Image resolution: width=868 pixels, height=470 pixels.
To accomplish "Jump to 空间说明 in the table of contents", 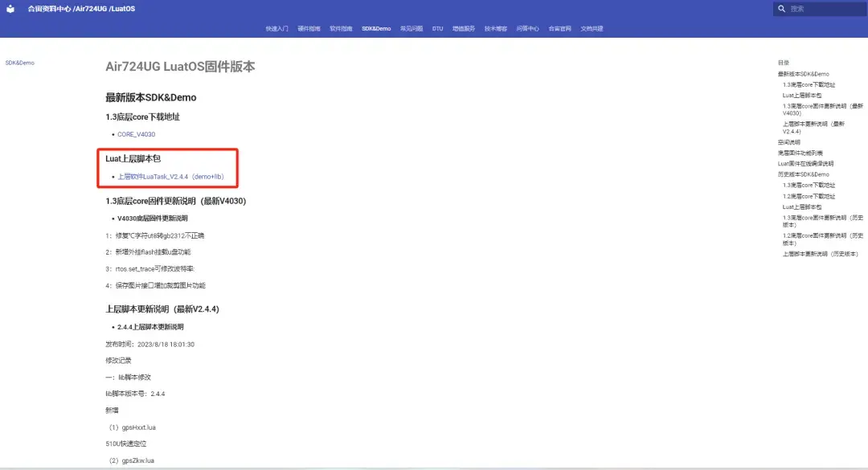I will click(789, 142).
